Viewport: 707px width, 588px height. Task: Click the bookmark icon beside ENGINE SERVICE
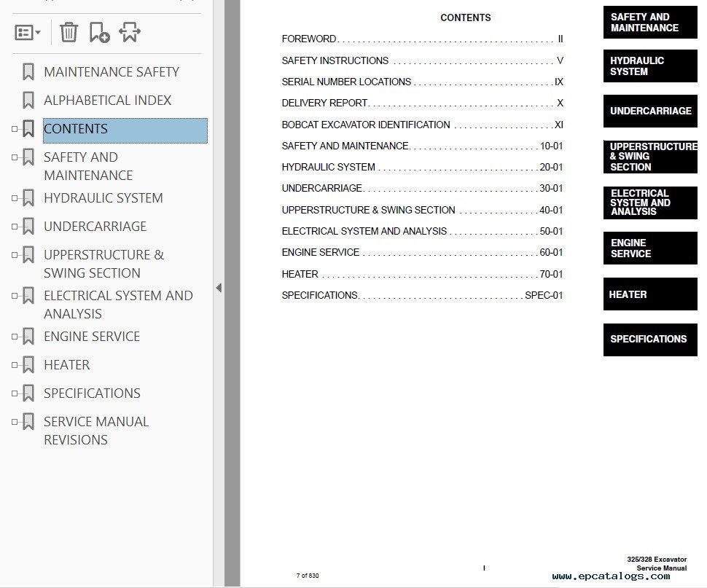(29, 336)
